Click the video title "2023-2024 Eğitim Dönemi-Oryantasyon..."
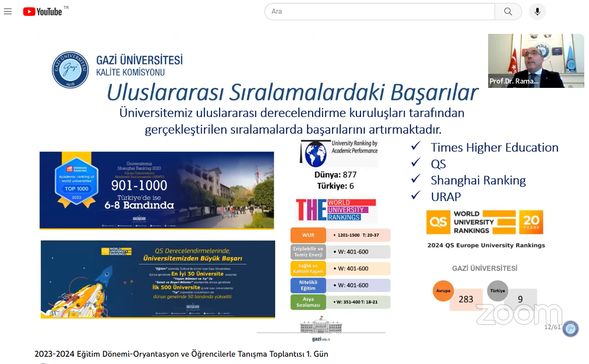 pyautogui.click(x=181, y=354)
